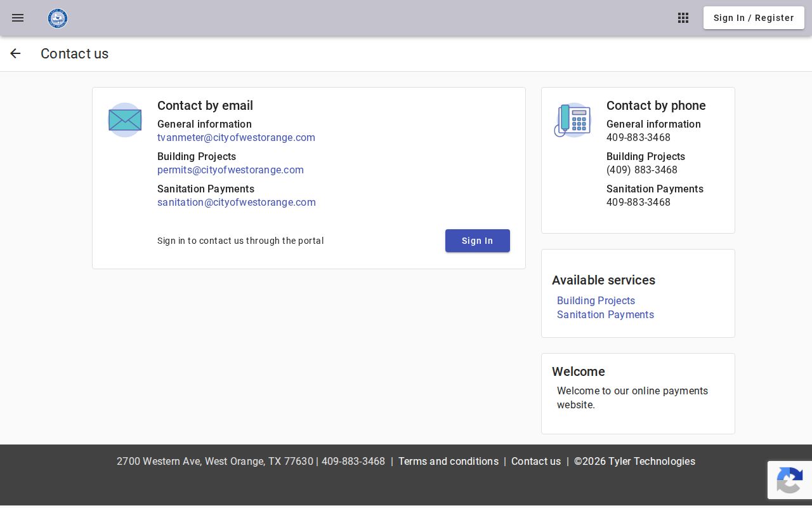Email tvanmeter@cityofwestorange.com
This screenshot has width=812, height=508.
click(x=236, y=138)
